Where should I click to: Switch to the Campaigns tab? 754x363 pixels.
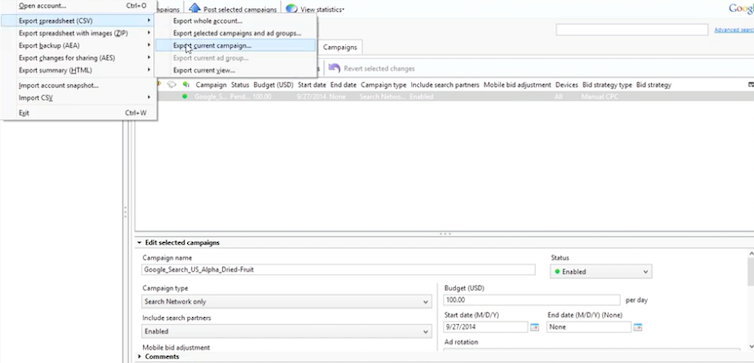[340, 47]
